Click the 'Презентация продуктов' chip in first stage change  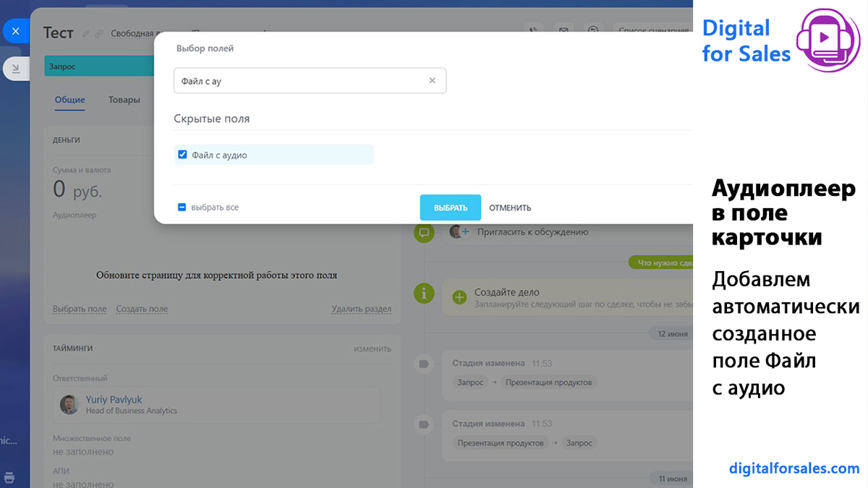pos(548,382)
